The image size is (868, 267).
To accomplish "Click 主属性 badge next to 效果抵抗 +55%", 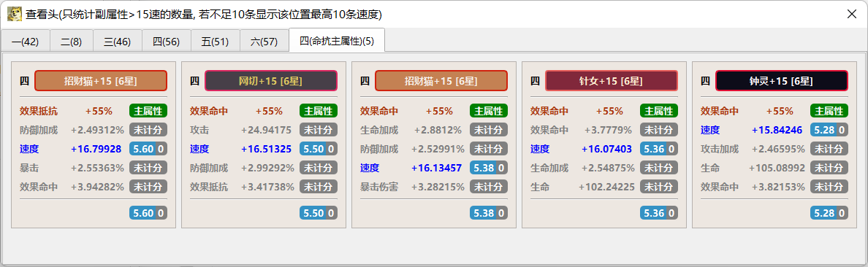I will (148, 111).
